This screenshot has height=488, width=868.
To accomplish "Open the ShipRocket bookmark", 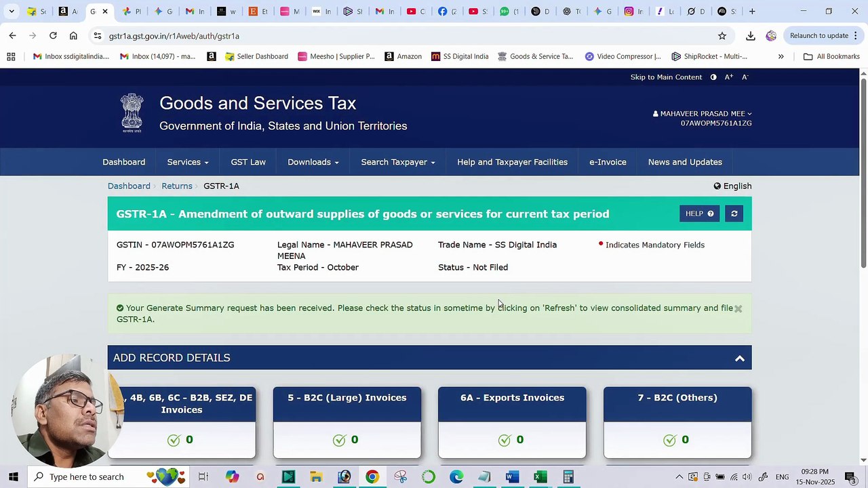I will pos(709,56).
